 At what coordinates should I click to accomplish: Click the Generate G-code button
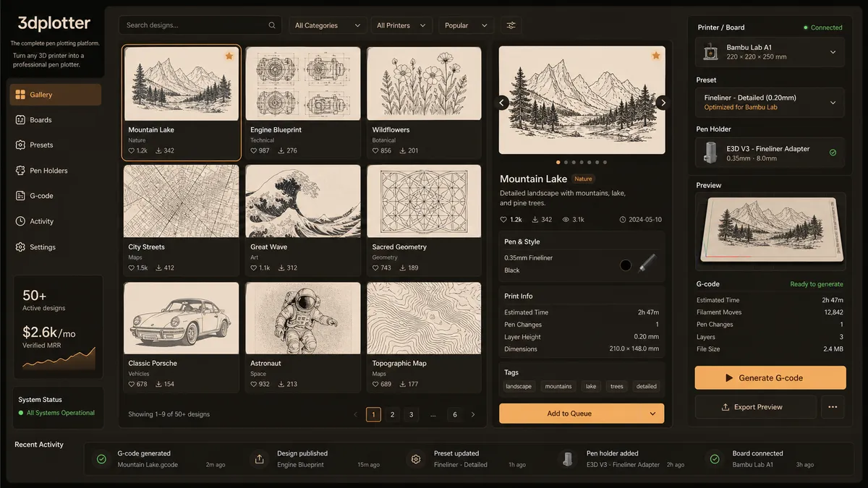point(770,378)
